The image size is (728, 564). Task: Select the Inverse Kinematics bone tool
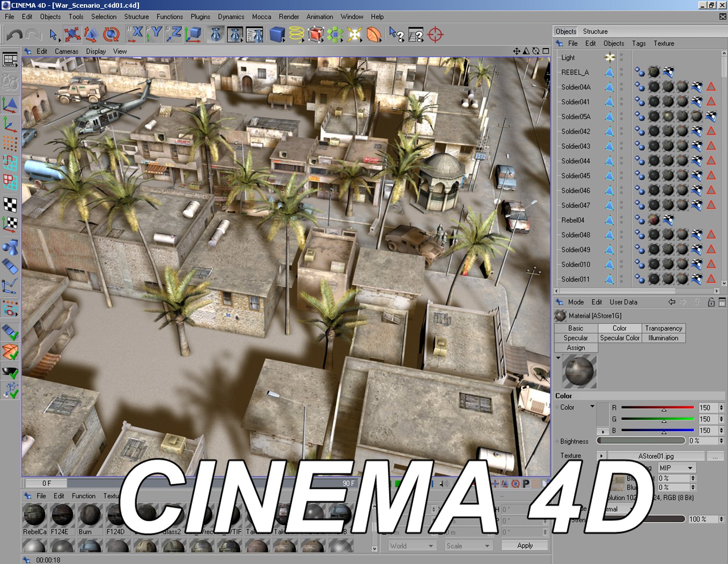[10, 286]
